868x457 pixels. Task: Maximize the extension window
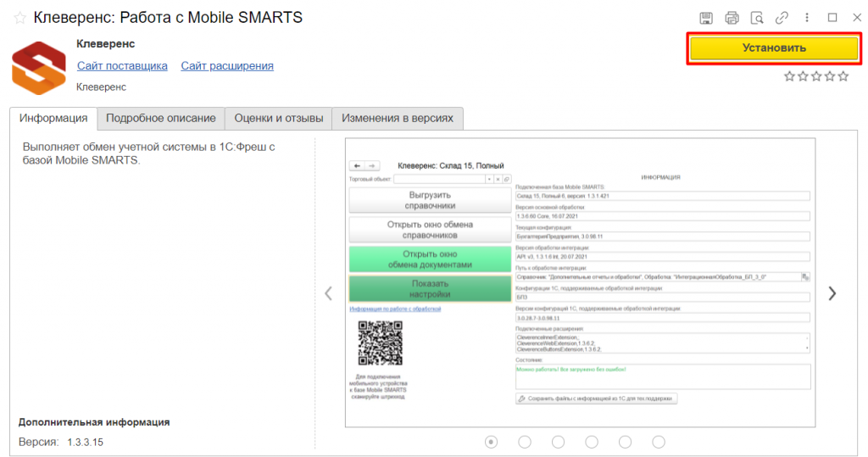click(832, 18)
